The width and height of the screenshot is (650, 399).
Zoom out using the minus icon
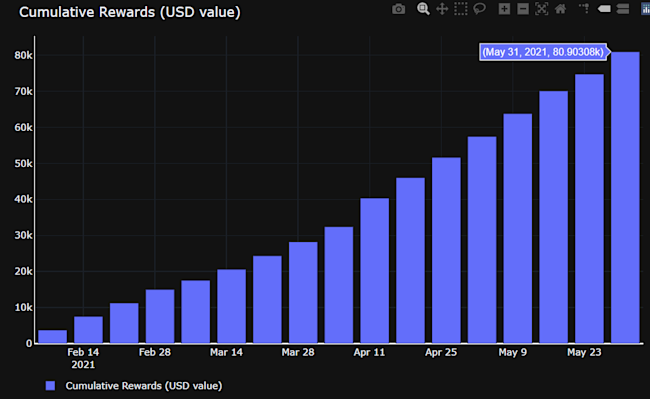click(523, 9)
